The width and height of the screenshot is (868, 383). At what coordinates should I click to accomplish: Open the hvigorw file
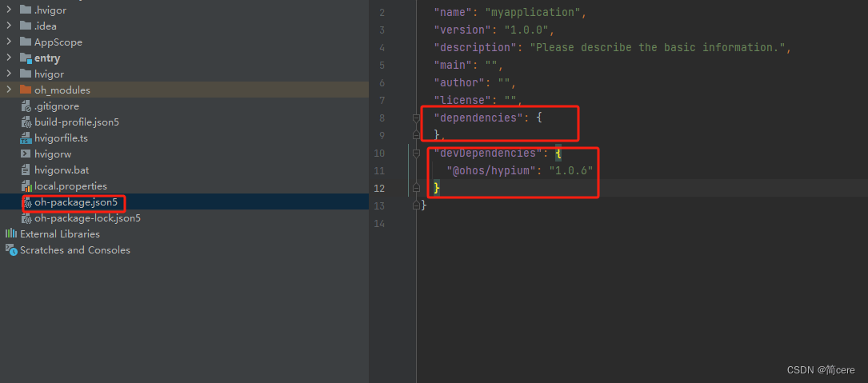53,154
